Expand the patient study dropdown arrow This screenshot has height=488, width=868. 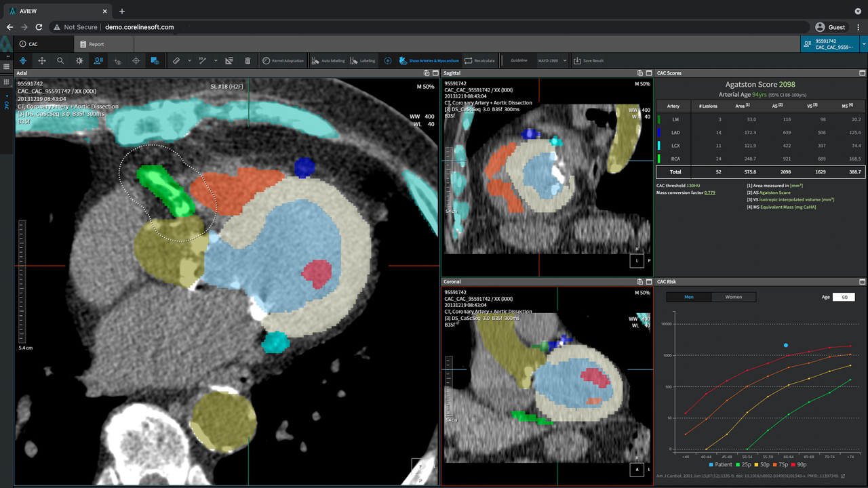point(863,44)
